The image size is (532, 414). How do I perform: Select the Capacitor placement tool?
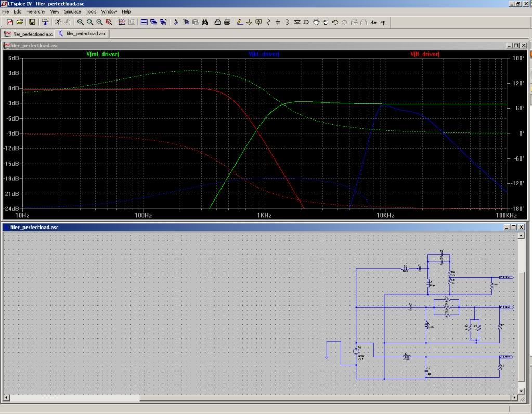point(278,22)
